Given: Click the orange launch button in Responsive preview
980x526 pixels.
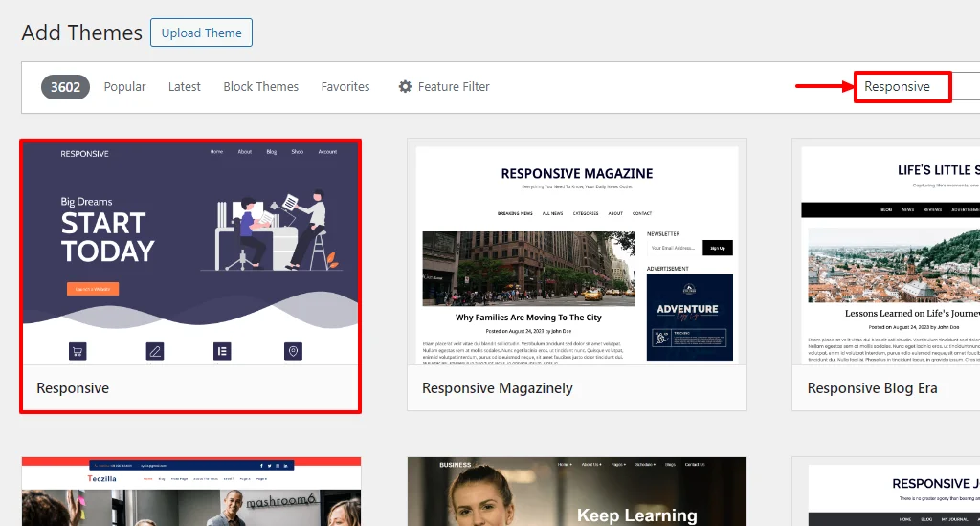Looking at the screenshot, I should 93,289.
